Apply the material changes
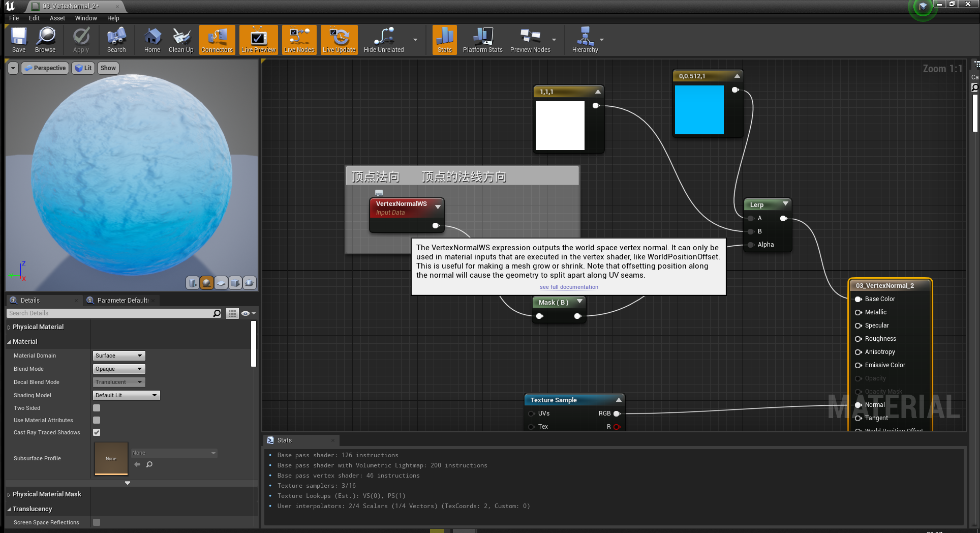Screen dimensions: 980x533 81,40
